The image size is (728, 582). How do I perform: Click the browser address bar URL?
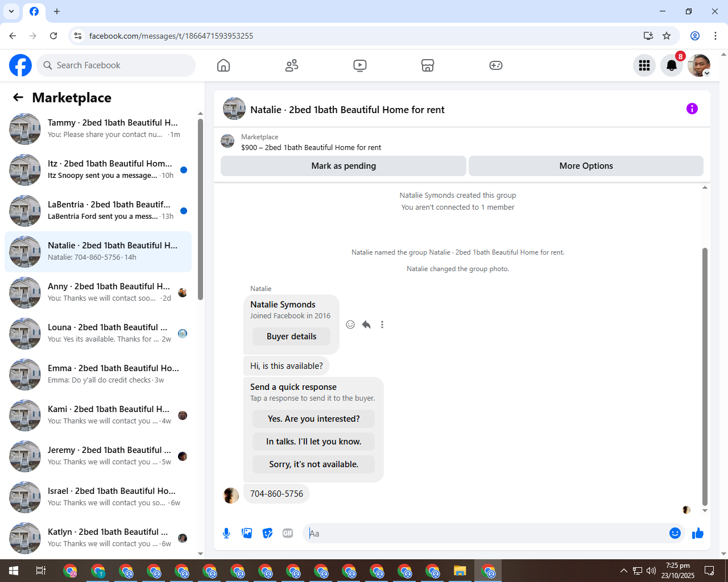click(171, 36)
